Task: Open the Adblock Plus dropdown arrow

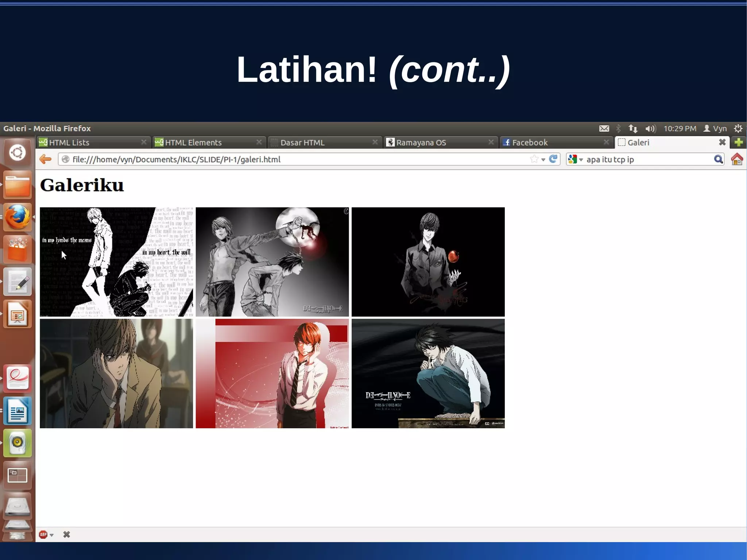Action: tap(51, 535)
